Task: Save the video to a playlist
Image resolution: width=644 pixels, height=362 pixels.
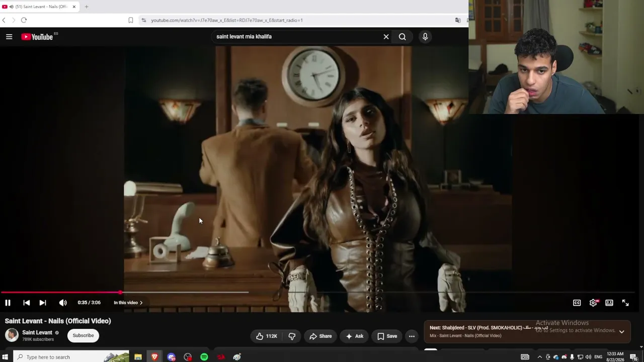Action: point(387,336)
